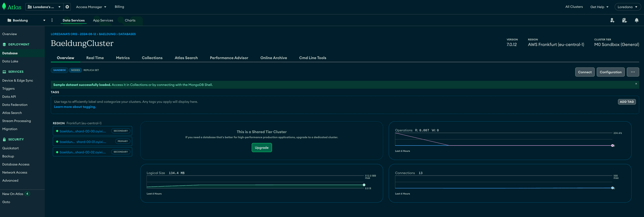The width and height of the screenshot is (644, 217).
Task: Open the Real Time tab
Action: click(x=95, y=58)
